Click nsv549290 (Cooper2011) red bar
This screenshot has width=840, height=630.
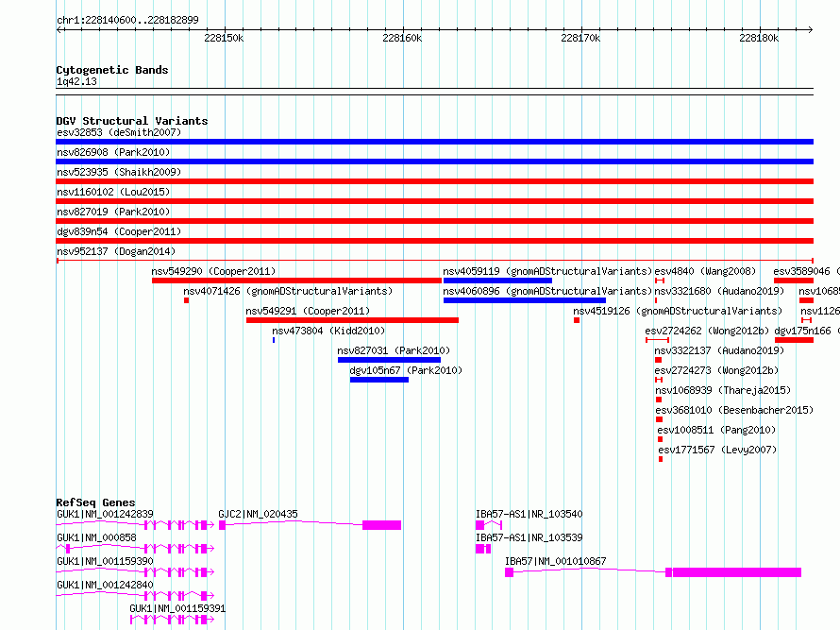pyautogui.click(x=296, y=281)
